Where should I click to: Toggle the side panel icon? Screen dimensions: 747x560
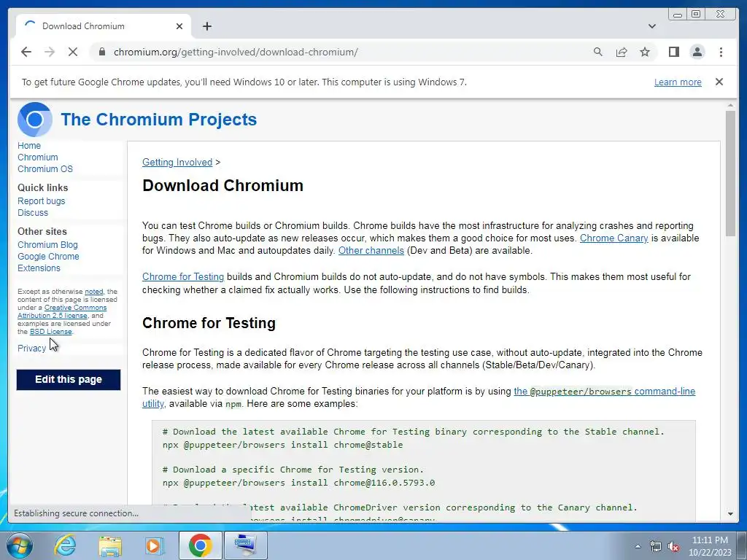click(x=673, y=52)
